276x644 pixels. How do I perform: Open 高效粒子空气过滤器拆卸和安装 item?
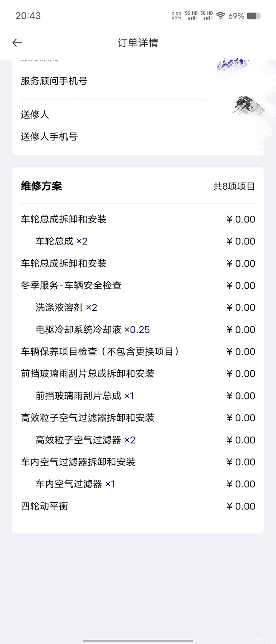(x=88, y=418)
